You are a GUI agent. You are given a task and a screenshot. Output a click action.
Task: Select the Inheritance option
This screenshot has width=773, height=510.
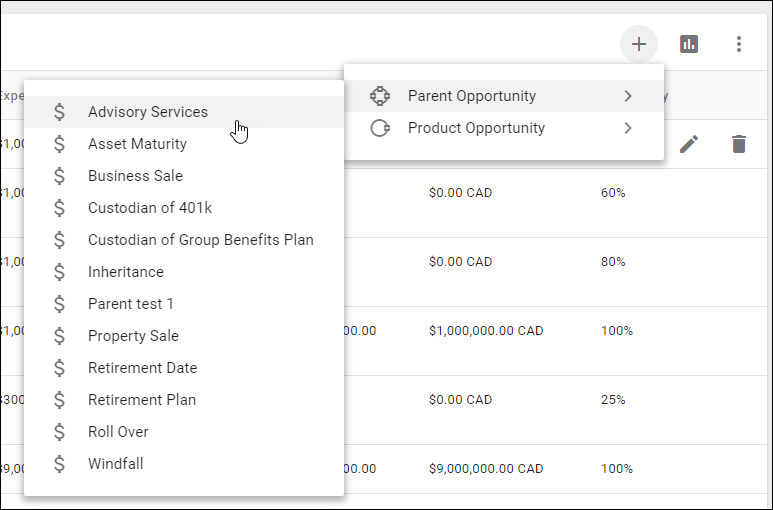point(126,272)
